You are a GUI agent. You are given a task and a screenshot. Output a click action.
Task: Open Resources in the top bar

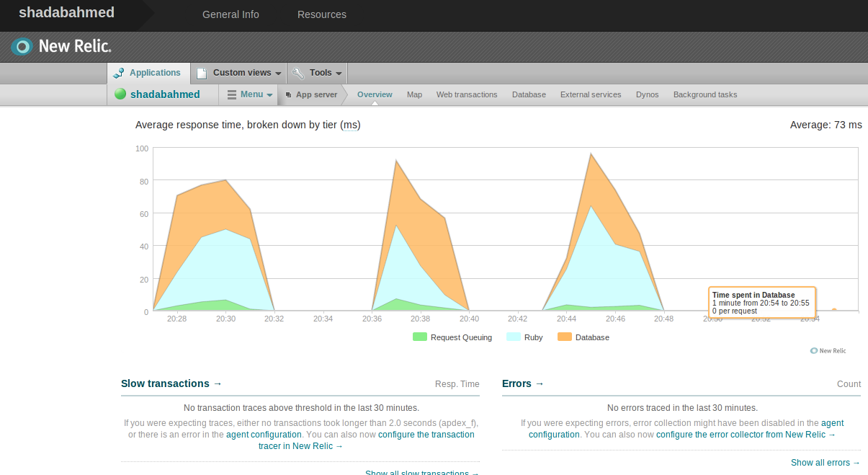pos(321,14)
